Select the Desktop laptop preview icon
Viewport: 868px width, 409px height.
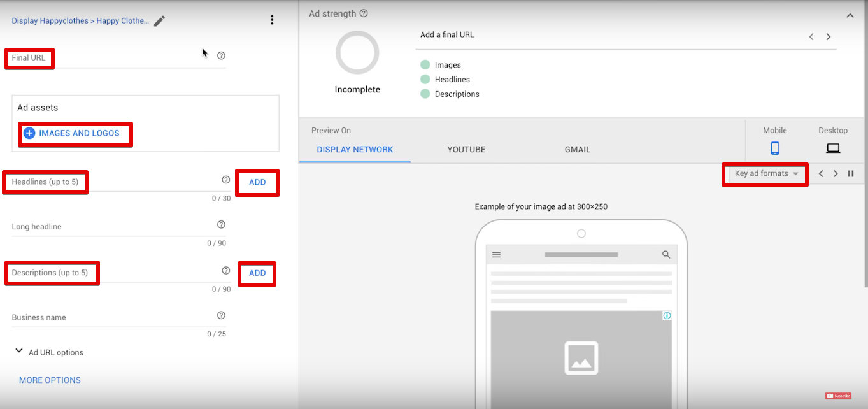coord(833,148)
